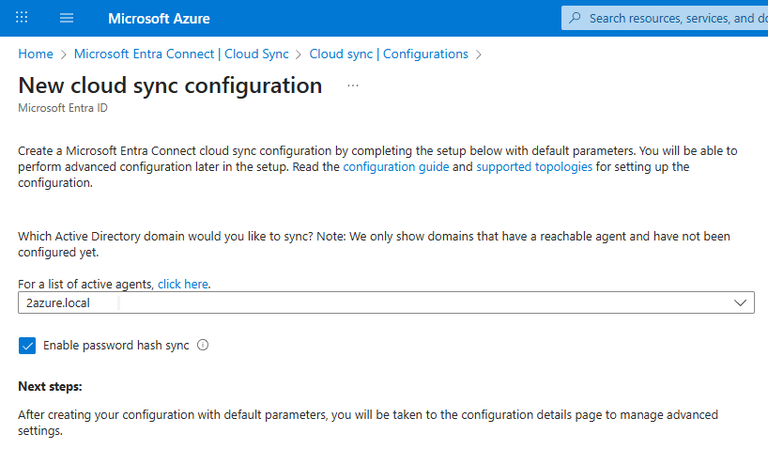This screenshot has height=449, width=768.
Task: Open the configuration guide link
Action: 396,167
